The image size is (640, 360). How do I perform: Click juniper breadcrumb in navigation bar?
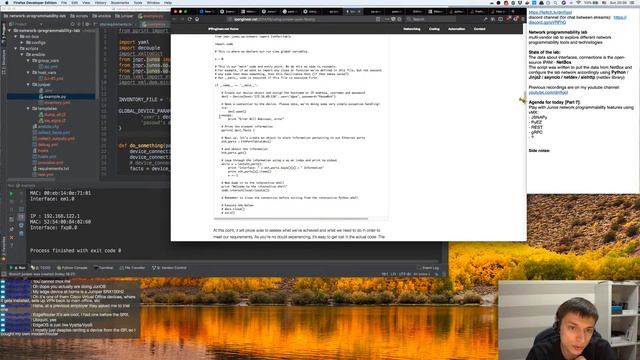pyautogui.click(x=124, y=16)
